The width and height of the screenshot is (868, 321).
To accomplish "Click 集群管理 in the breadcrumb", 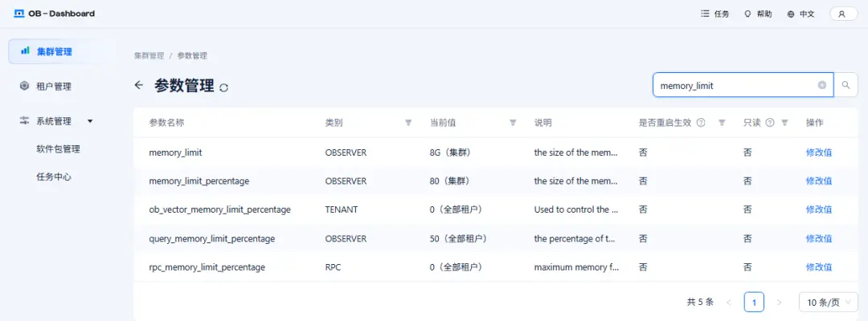I will coord(149,56).
